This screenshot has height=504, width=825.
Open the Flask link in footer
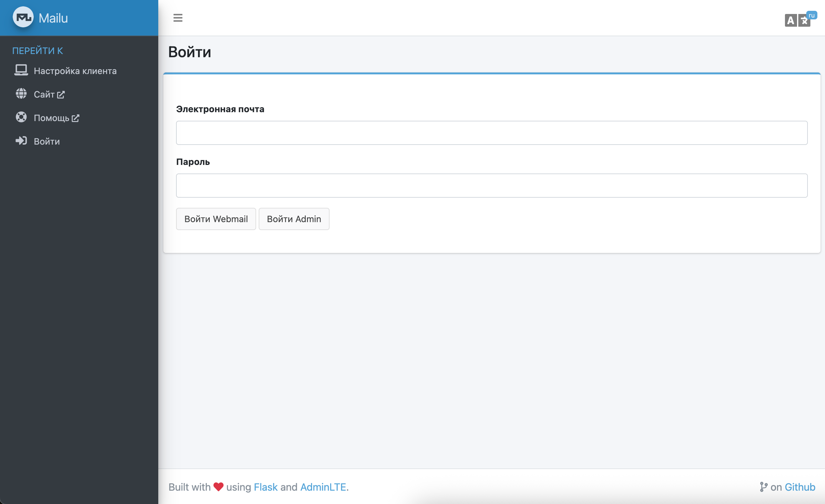[x=265, y=487]
